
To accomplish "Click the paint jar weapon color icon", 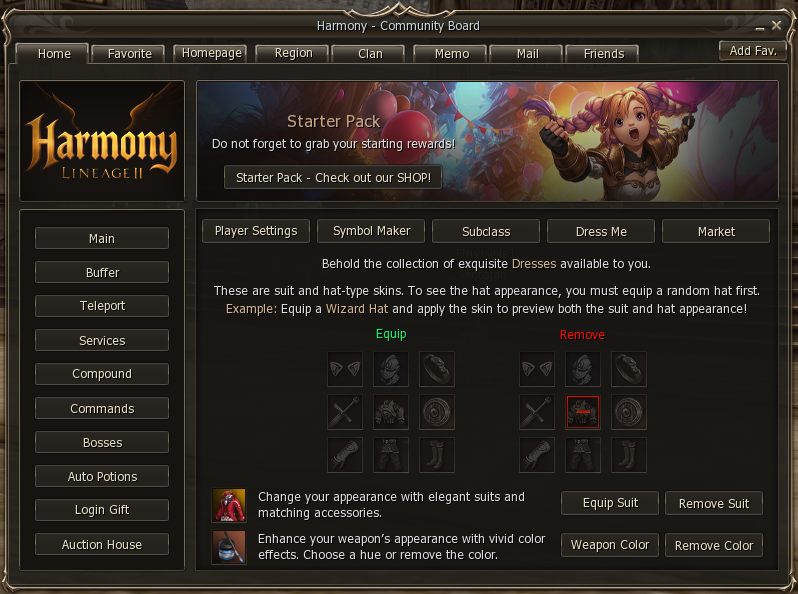I will 229,547.
